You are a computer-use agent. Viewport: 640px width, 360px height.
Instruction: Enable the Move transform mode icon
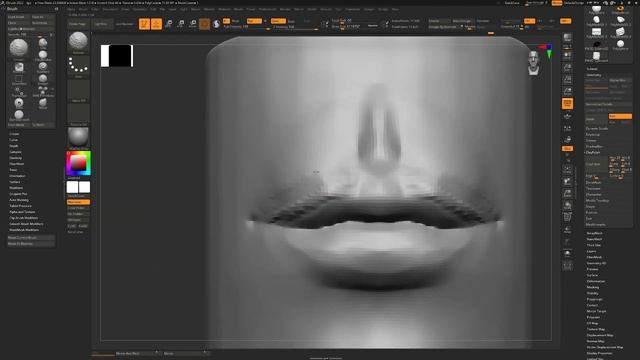(x=169, y=24)
